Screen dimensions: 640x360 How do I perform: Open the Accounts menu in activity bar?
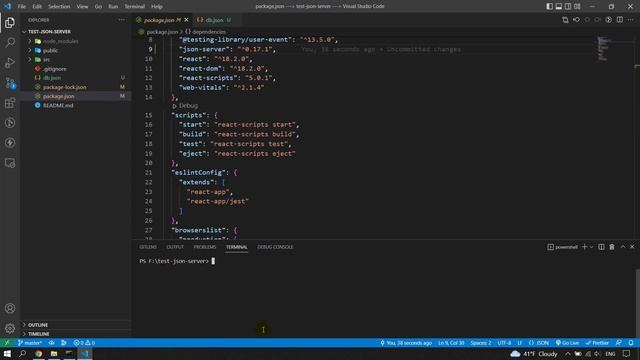(x=10, y=308)
